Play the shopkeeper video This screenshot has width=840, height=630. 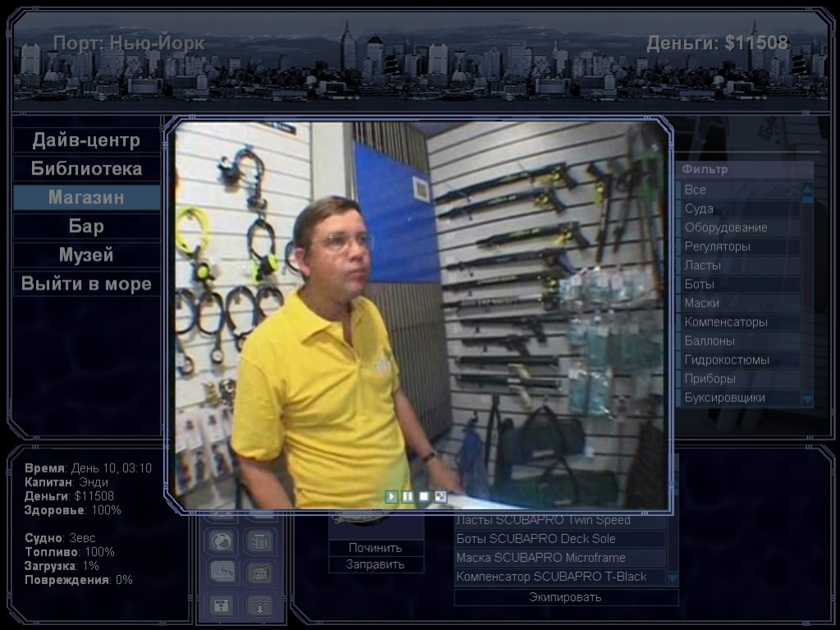[391, 496]
